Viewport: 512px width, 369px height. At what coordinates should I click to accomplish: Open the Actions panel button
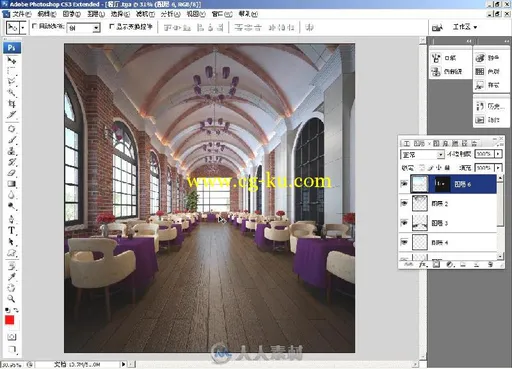click(x=489, y=119)
